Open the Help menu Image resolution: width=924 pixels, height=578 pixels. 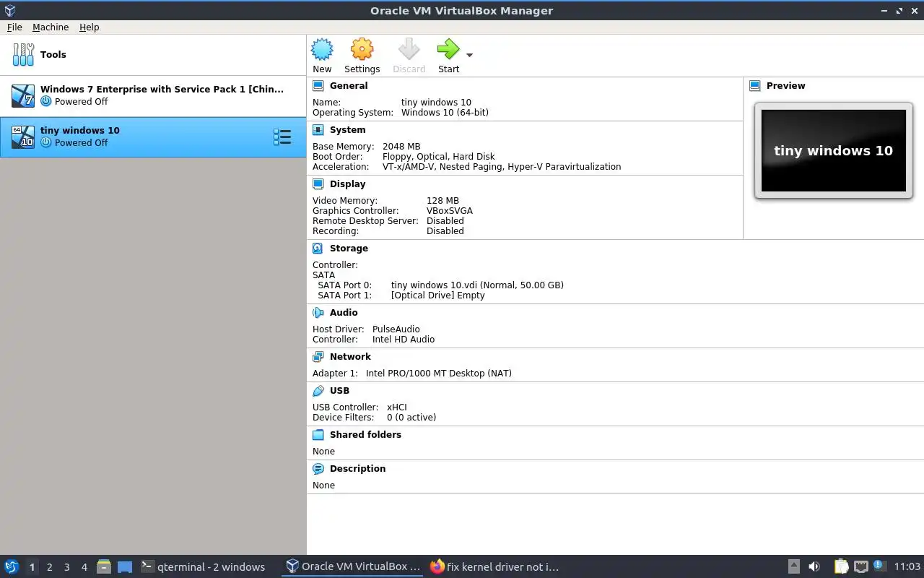(x=90, y=27)
